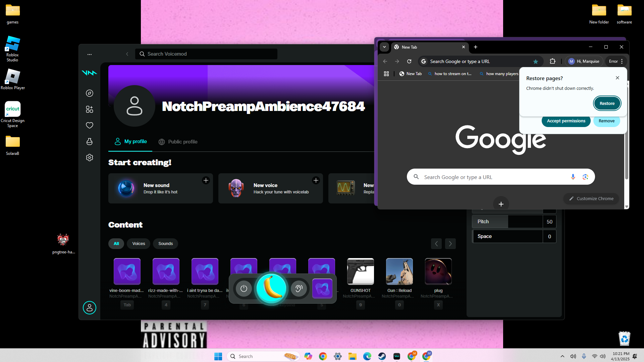The image size is (644, 362).
Task: Click the account avatar at sidebar bottom
Action: [x=90, y=308]
